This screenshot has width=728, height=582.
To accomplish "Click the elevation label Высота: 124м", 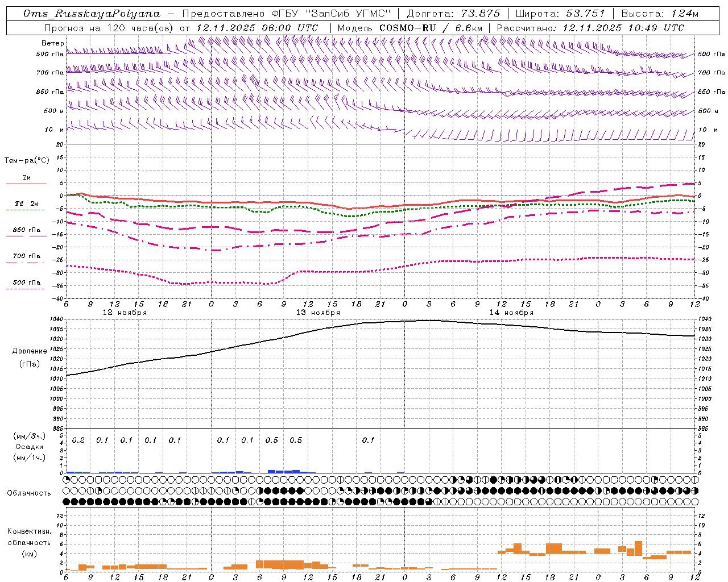I will 660,14.
